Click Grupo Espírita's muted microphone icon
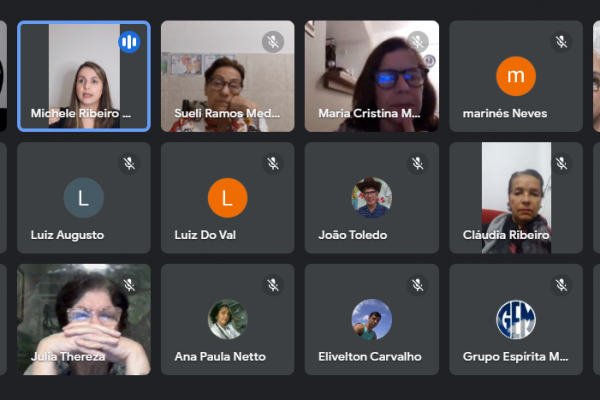 pos(561,285)
